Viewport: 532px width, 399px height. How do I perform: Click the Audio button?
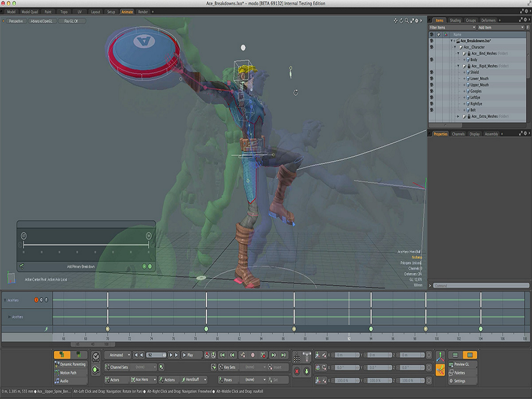(x=64, y=381)
